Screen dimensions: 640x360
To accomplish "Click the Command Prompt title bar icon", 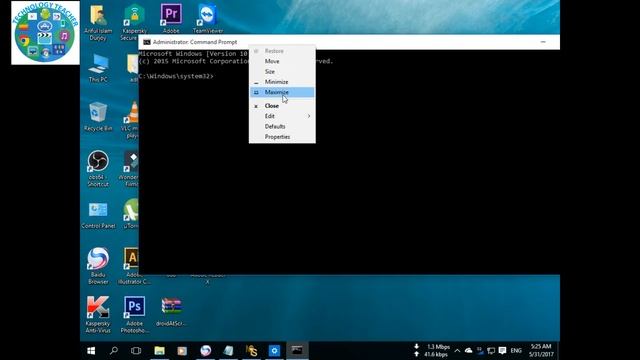I will (147, 42).
